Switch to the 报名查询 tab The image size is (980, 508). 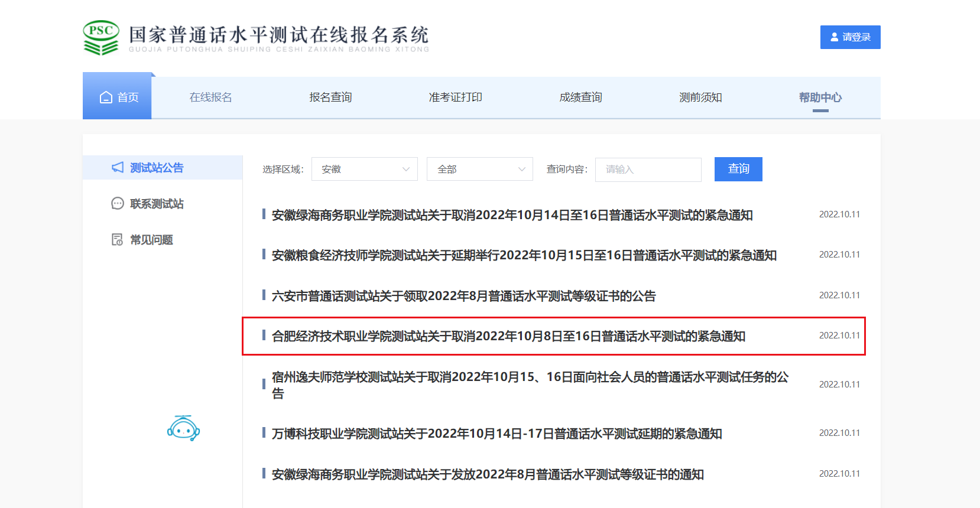click(x=330, y=97)
